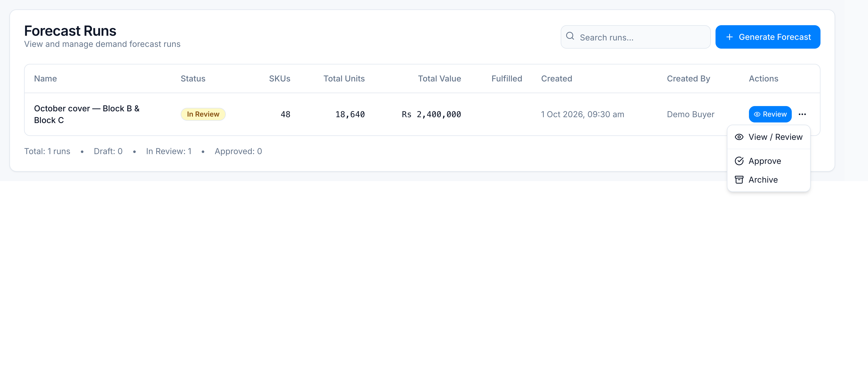Sort by the Created column header
Image resolution: width=868 pixels, height=375 pixels.
(556, 79)
